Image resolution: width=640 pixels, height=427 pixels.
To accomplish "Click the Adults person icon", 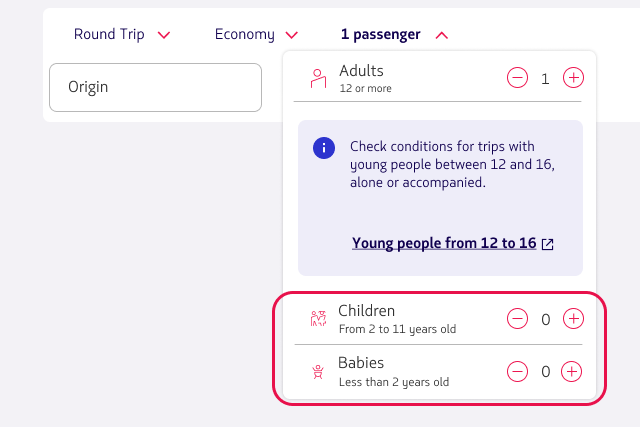I will pos(318,78).
